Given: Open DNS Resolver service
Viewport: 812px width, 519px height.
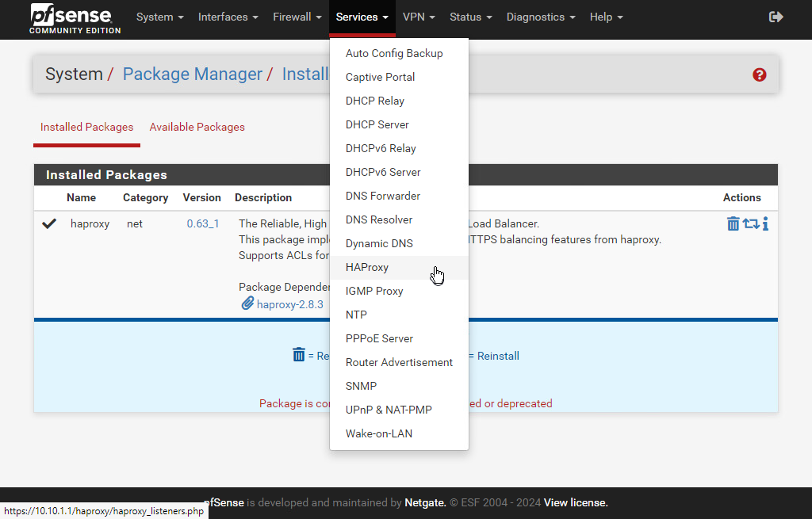Looking at the screenshot, I should click(399, 220).
